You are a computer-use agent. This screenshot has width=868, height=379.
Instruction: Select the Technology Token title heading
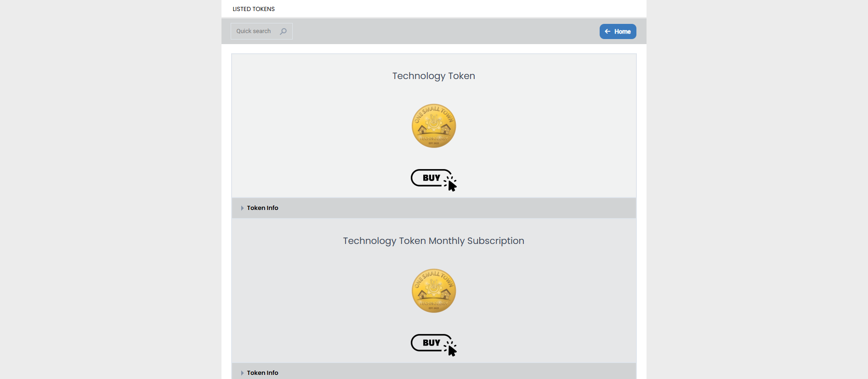433,76
